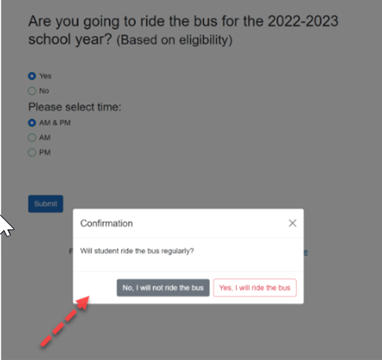Choose the PM only radio circle
This screenshot has width=382, height=360.
[32, 153]
